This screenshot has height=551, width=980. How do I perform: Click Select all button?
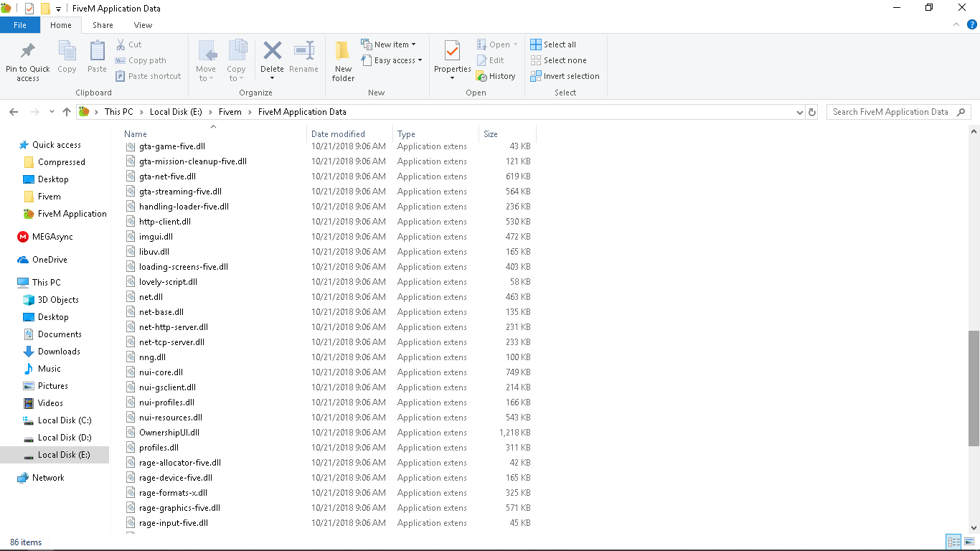pos(553,44)
